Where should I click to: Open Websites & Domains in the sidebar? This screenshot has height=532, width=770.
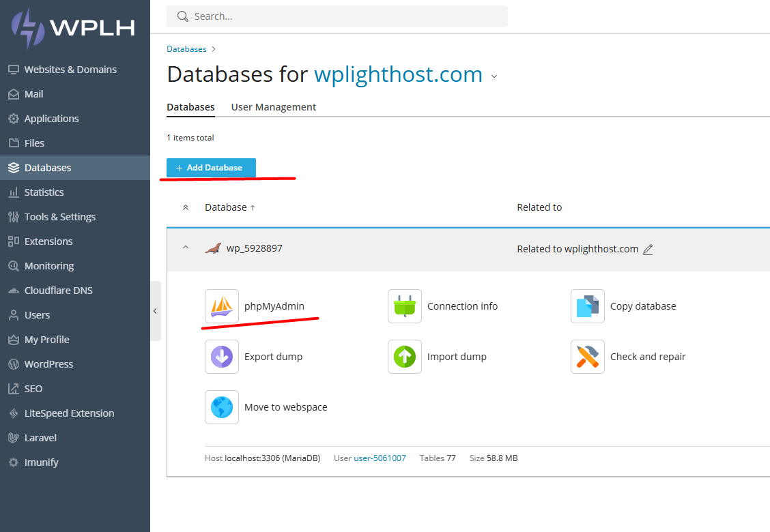[75, 70]
